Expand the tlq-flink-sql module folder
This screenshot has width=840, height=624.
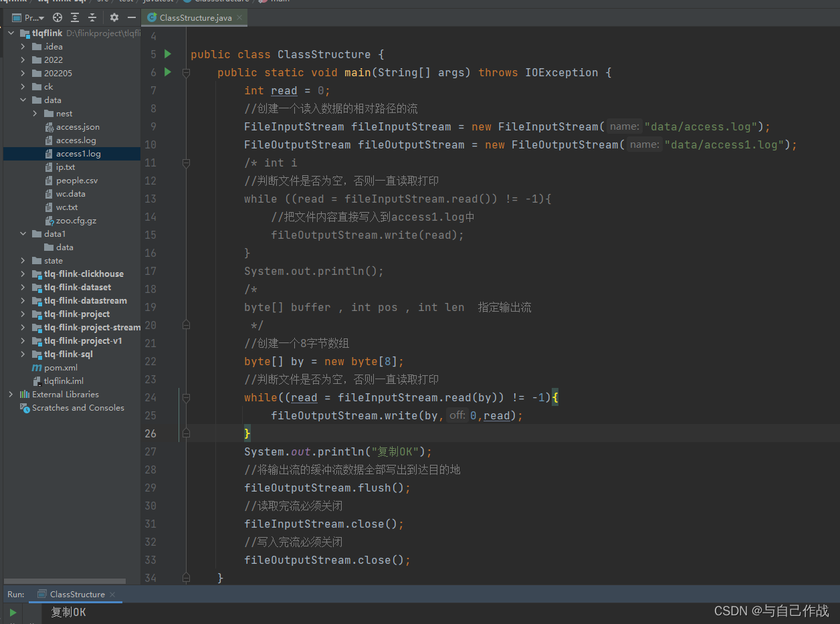(x=23, y=354)
